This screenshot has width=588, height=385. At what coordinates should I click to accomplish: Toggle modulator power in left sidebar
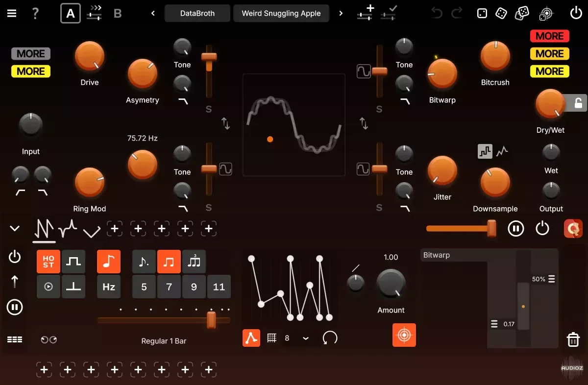(x=15, y=256)
